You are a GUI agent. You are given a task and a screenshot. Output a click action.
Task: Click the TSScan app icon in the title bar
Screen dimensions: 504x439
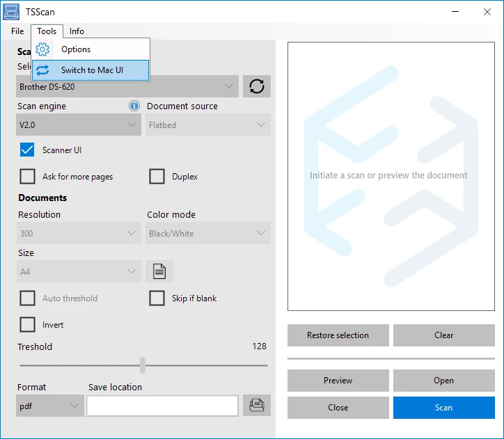click(x=11, y=12)
